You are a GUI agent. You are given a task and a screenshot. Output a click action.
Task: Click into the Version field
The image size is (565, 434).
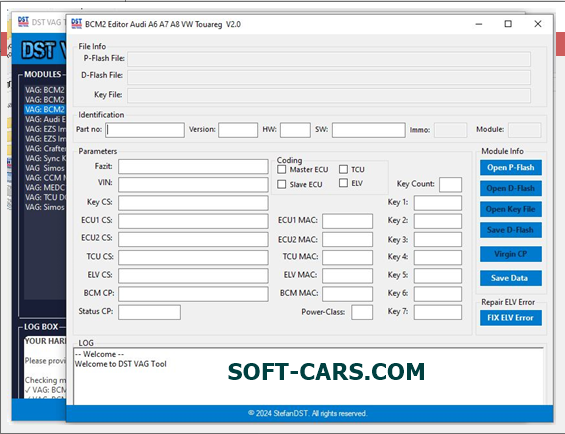(x=238, y=130)
